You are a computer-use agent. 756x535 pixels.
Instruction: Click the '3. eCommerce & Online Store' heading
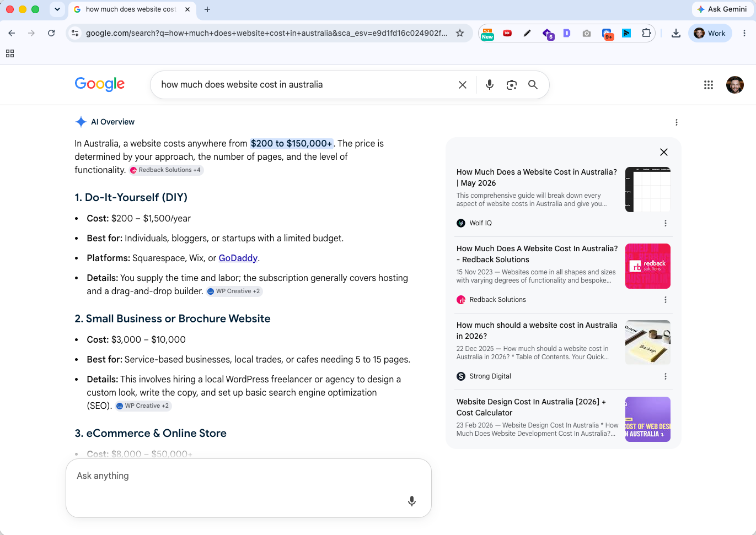[151, 433]
